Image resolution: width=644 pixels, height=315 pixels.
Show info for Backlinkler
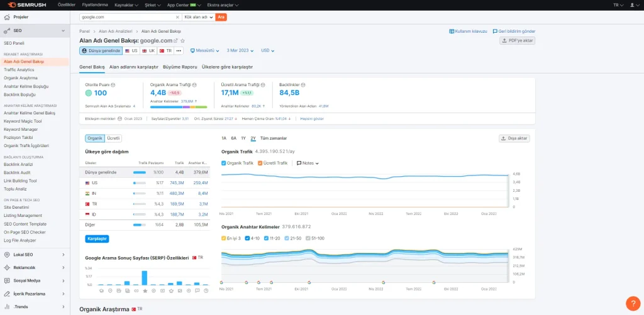(x=303, y=85)
